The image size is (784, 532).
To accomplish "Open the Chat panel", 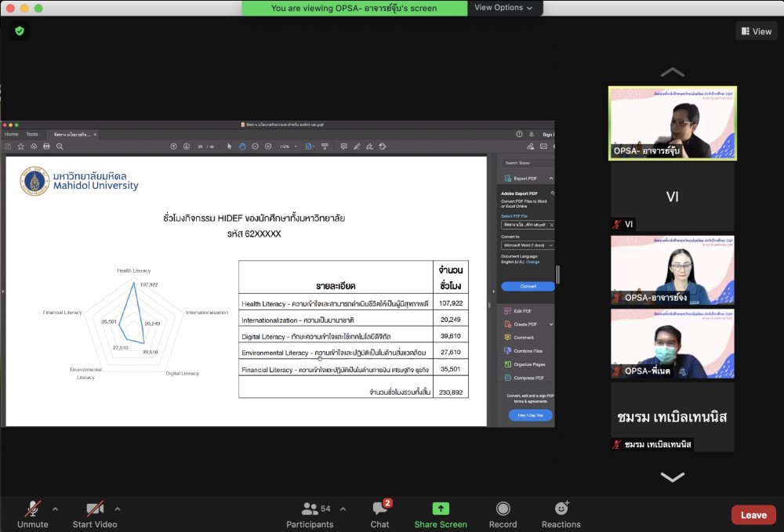I will [x=379, y=509].
